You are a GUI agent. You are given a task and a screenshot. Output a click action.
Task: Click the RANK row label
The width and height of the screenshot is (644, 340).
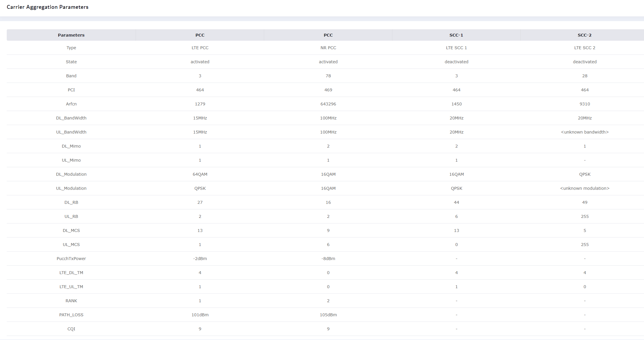click(71, 301)
